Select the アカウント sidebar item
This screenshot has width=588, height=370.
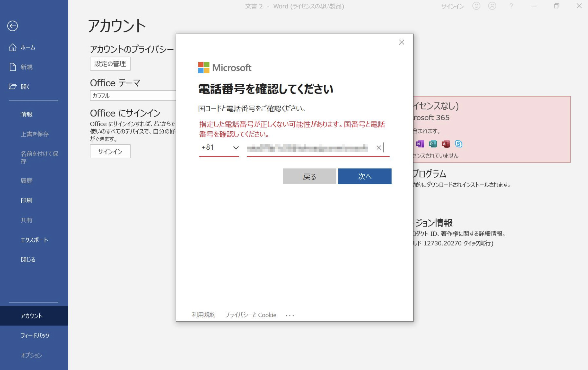[x=34, y=316]
